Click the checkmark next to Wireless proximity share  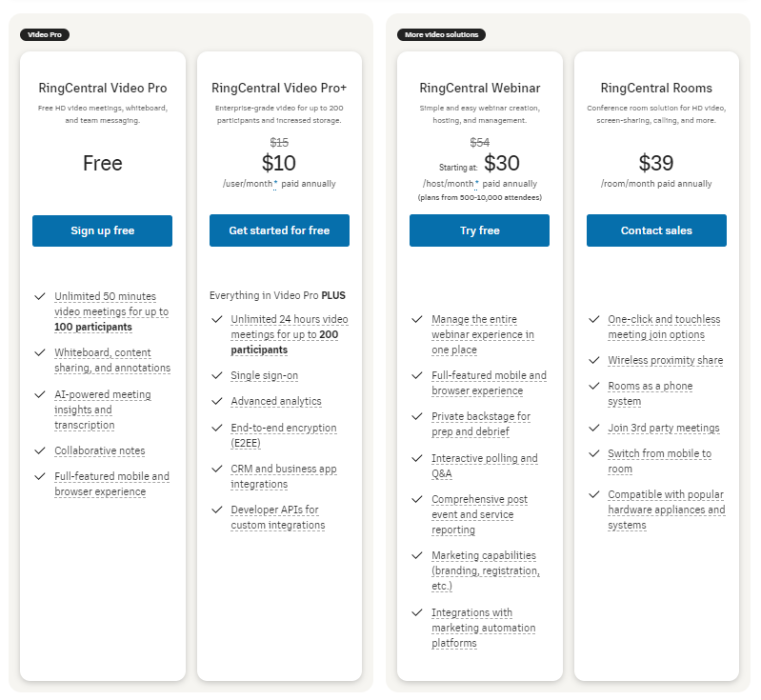pos(593,361)
